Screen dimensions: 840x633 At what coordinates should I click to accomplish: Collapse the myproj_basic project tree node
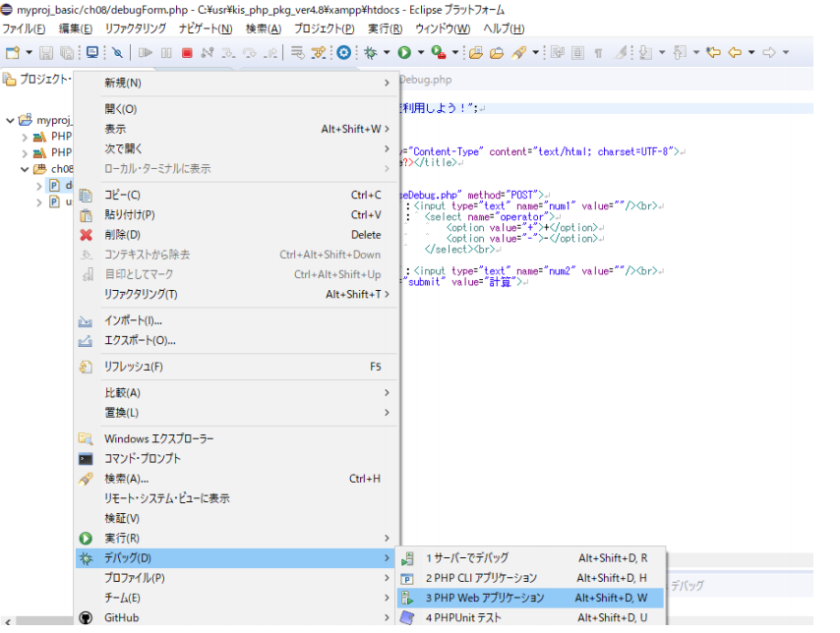pyautogui.click(x=10, y=120)
